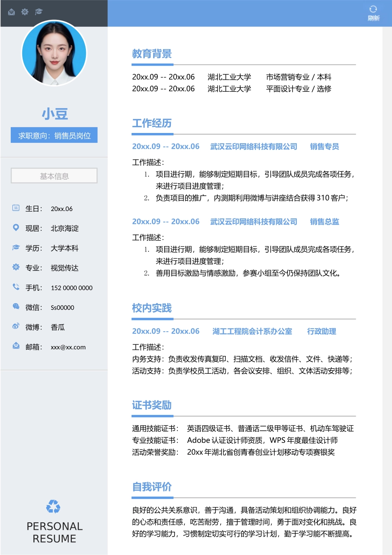This screenshot has width=392, height=555.
Task: Click 专业技能证书 label
Action: [x=155, y=440]
